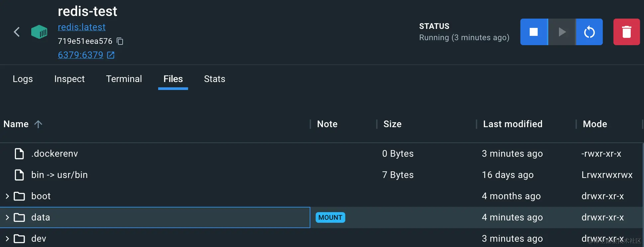644x247 pixels.
Task: Click the teal container icon
Action: [x=39, y=32]
